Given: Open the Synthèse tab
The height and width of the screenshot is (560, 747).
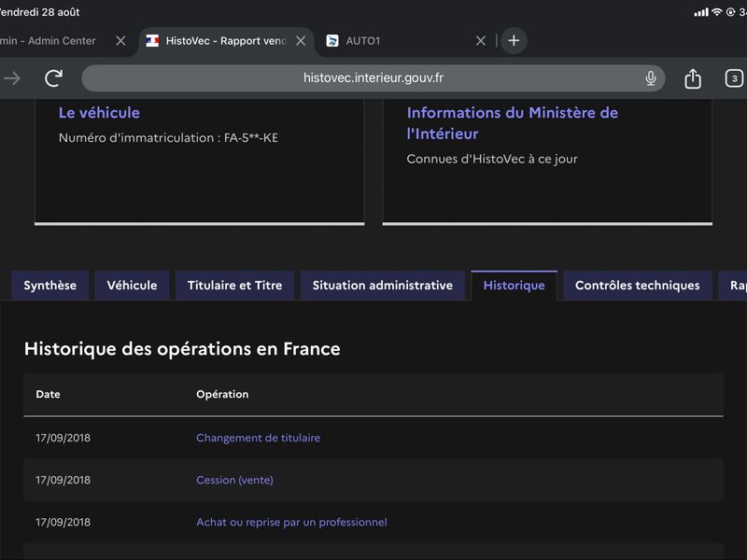Looking at the screenshot, I should 50,286.
